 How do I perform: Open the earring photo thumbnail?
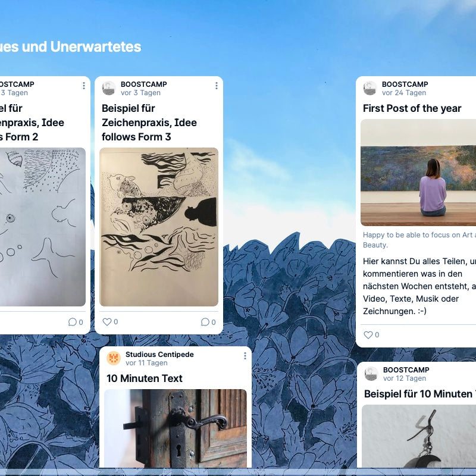tap(419, 436)
